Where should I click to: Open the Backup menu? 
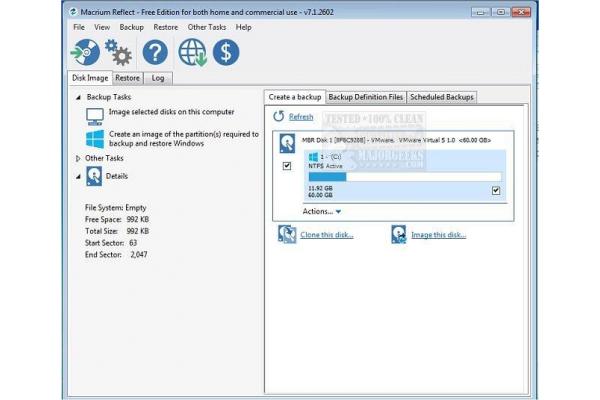(x=131, y=27)
